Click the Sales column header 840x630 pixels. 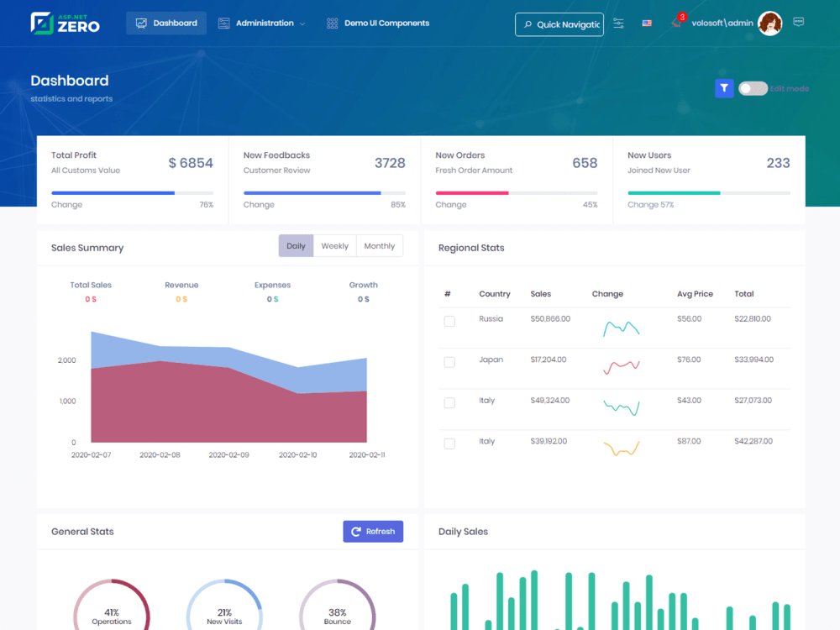[x=540, y=294]
